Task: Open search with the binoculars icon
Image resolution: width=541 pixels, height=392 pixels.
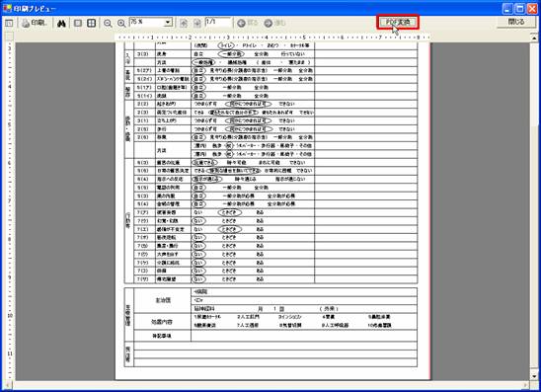Action: point(61,24)
